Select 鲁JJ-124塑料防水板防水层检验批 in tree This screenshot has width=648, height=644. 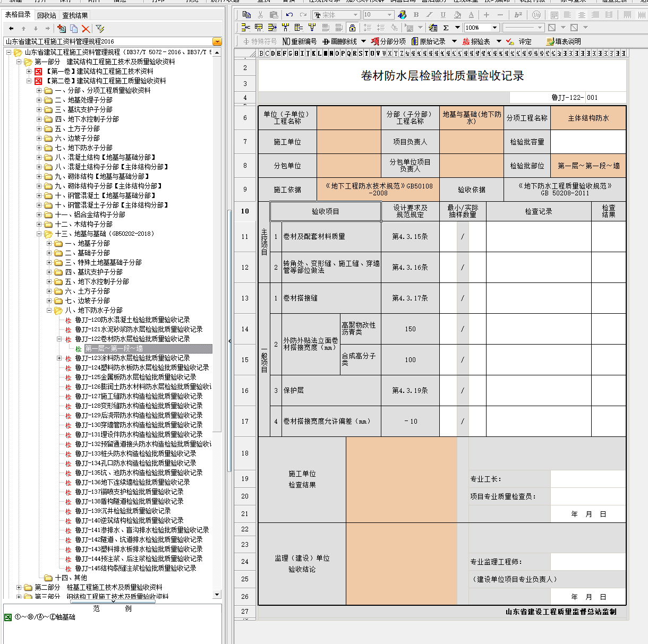pyautogui.click(x=142, y=367)
